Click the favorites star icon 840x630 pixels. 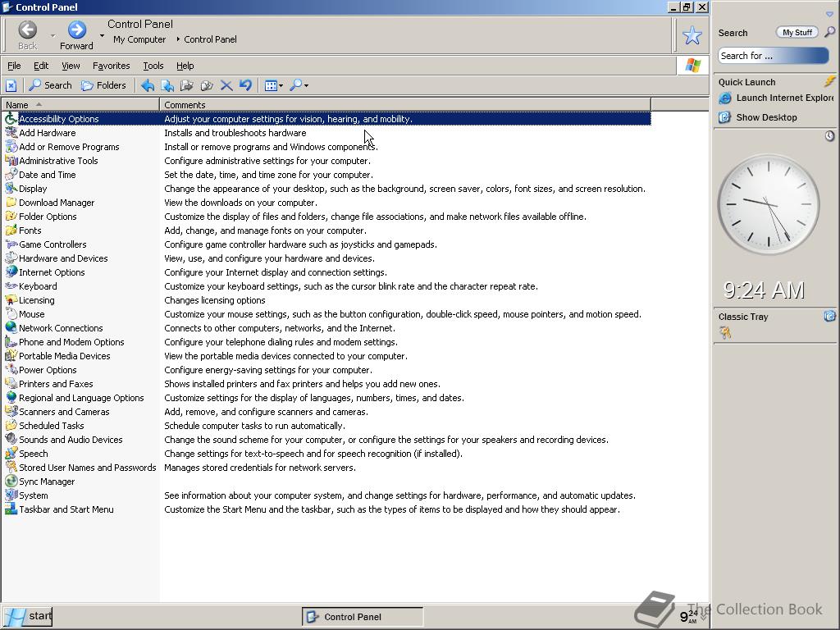tap(692, 35)
